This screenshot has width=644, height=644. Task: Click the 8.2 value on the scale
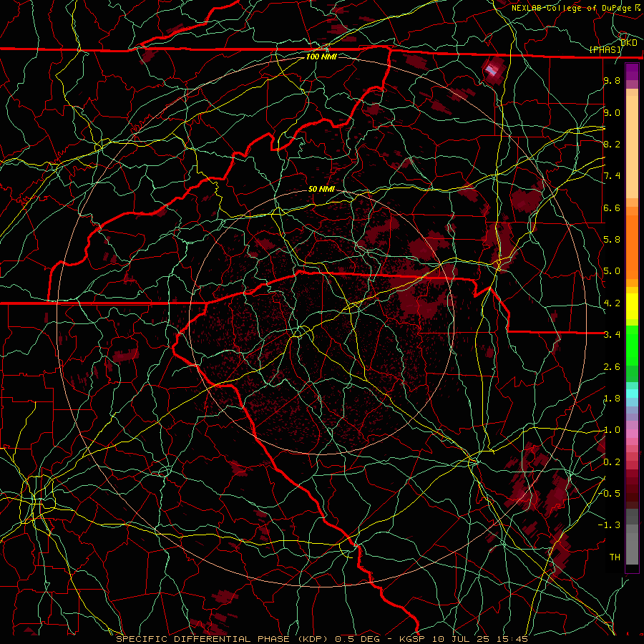(x=612, y=144)
